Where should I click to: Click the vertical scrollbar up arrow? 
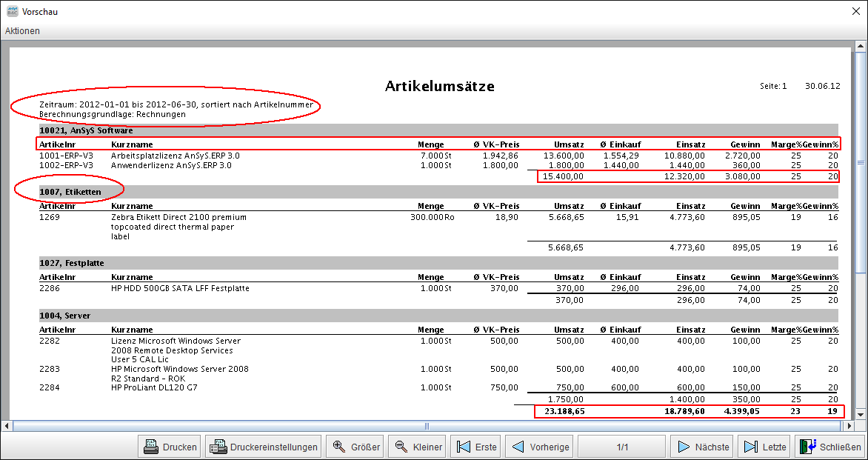(x=861, y=46)
